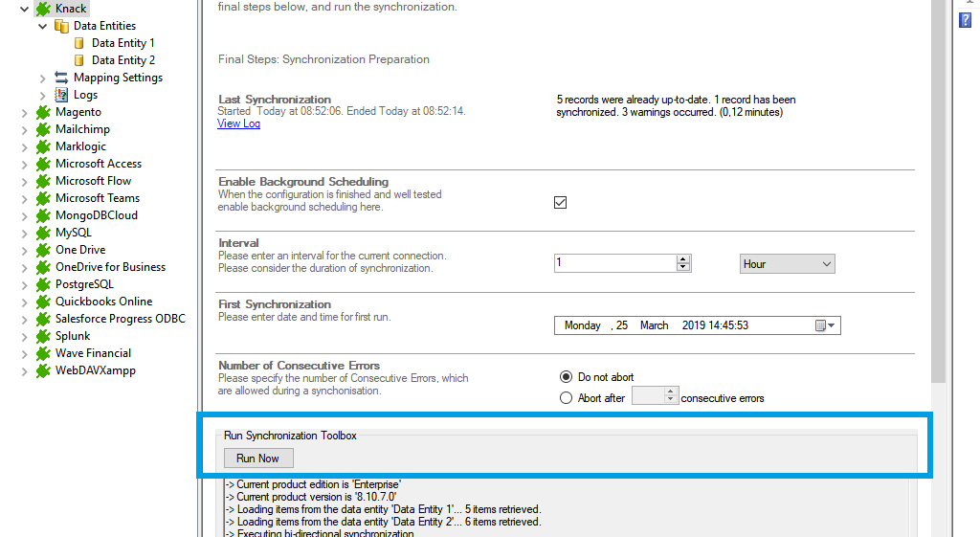Viewport: 980px width, 537px height.
Task: Click the Interval number input field
Action: coord(614,263)
